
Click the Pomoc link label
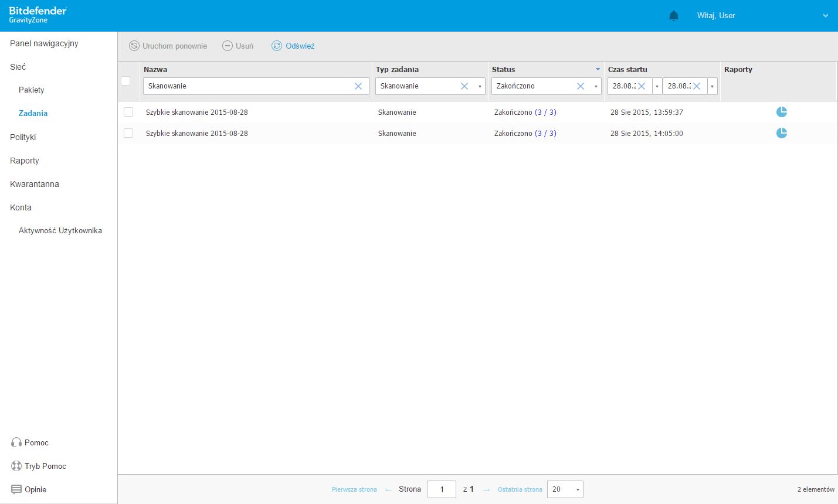click(x=36, y=442)
